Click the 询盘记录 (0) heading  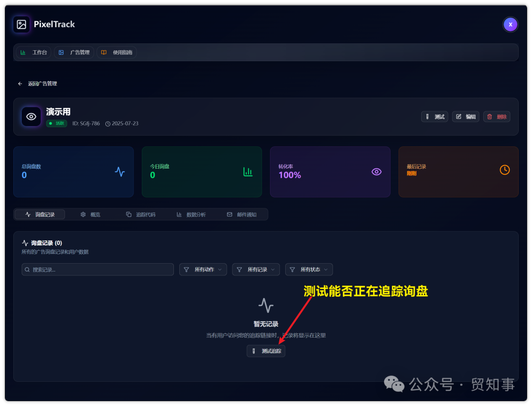pyautogui.click(x=46, y=243)
